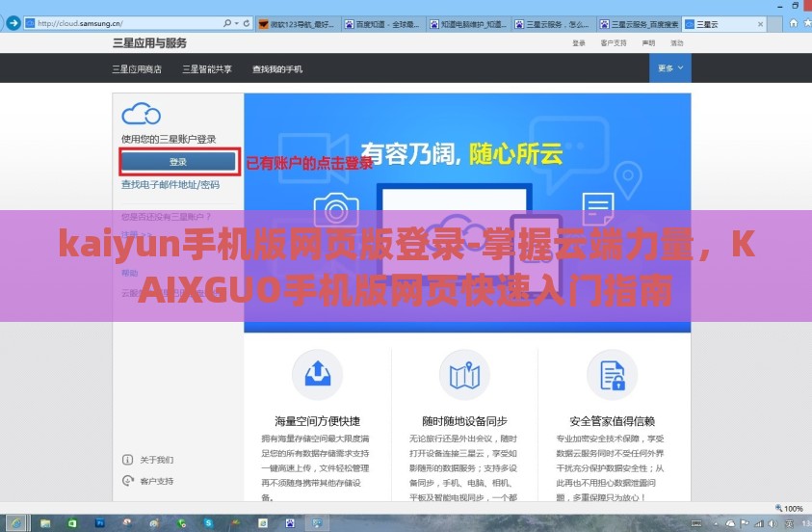Click the last header link after 声明
This screenshot has width=812, height=532.
pos(677,43)
